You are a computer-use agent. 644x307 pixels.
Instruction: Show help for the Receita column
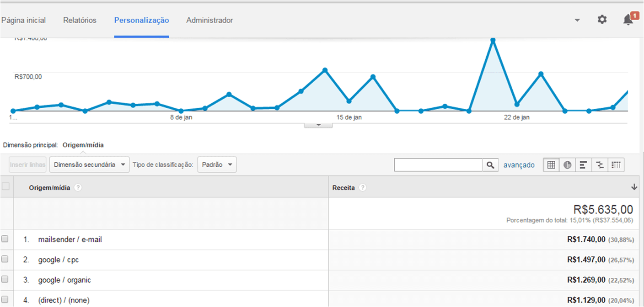pyautogui.click(x=363, y=187)
